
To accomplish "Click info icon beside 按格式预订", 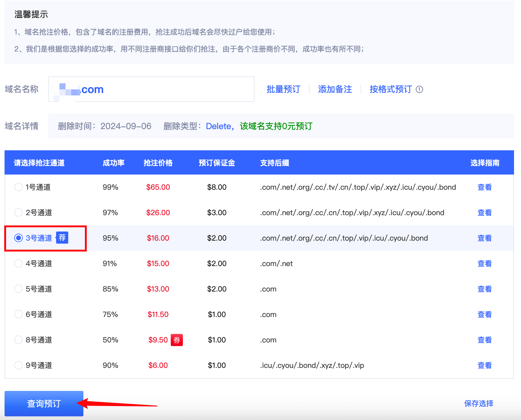I will click(419, 89).
